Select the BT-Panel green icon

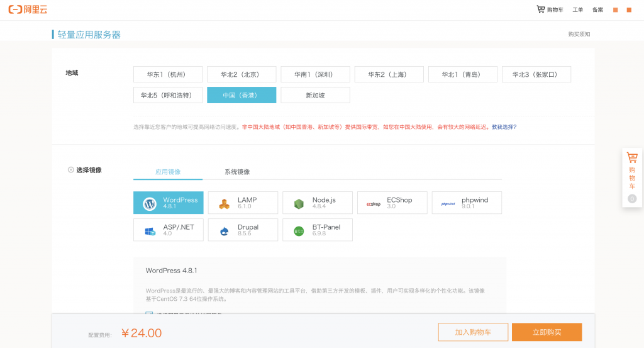point(299,232)
